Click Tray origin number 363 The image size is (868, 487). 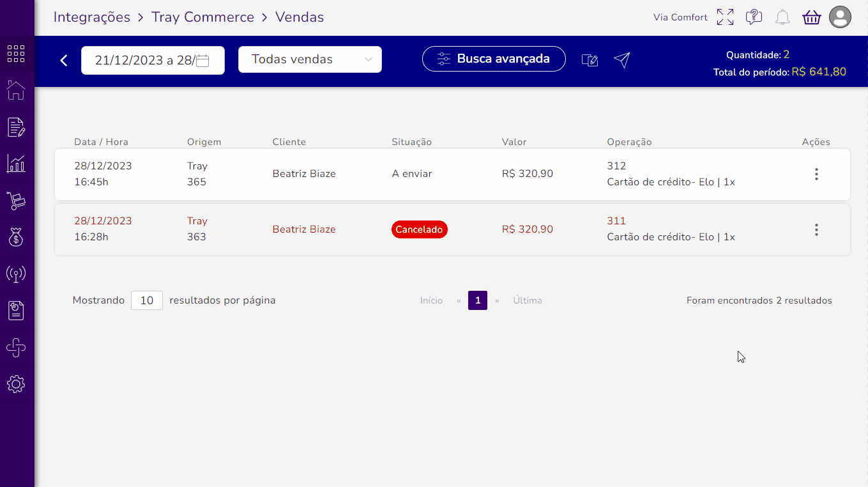[x=197, y=237]
